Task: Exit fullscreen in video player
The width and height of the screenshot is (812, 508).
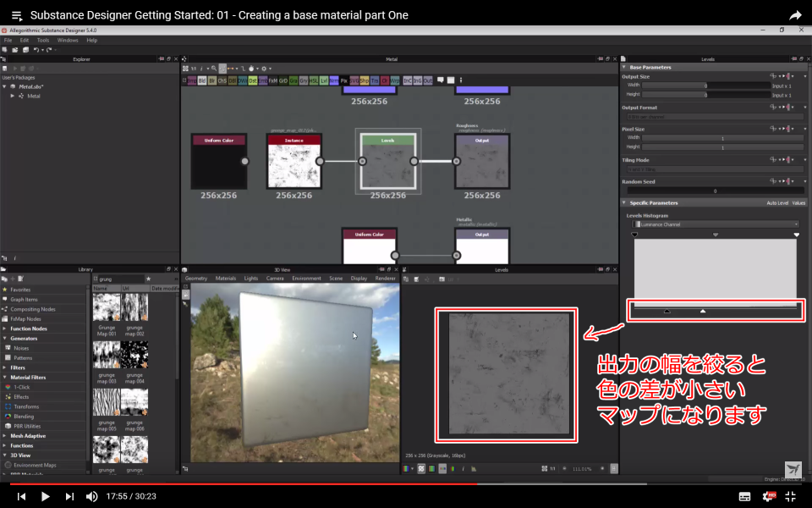Action: click(791, 496)
